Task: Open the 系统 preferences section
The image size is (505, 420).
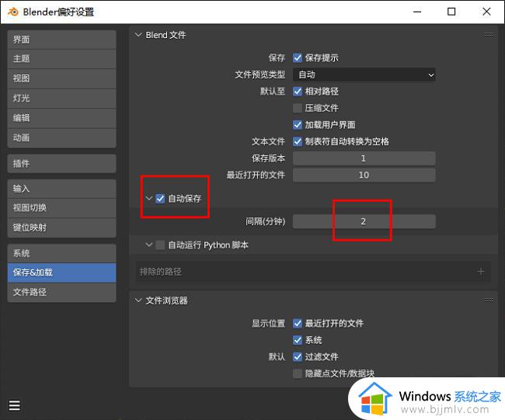Action: coord(61,253)
